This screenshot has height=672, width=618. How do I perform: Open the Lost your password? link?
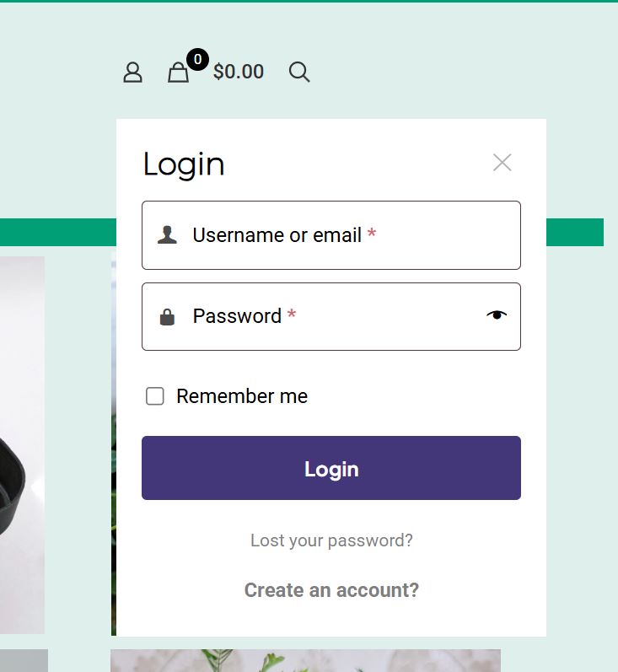(x=331, y=540)
